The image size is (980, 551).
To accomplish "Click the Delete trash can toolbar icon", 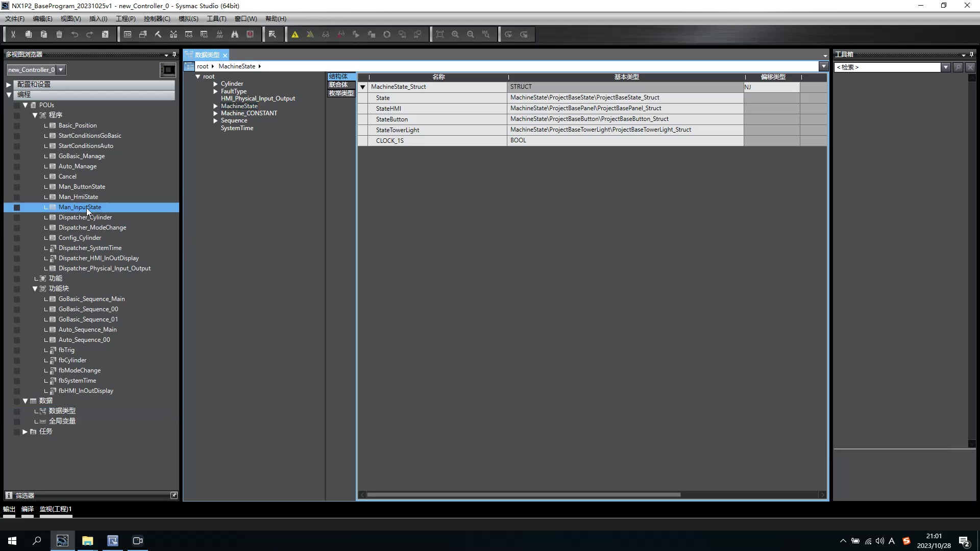I will (59, 34).
